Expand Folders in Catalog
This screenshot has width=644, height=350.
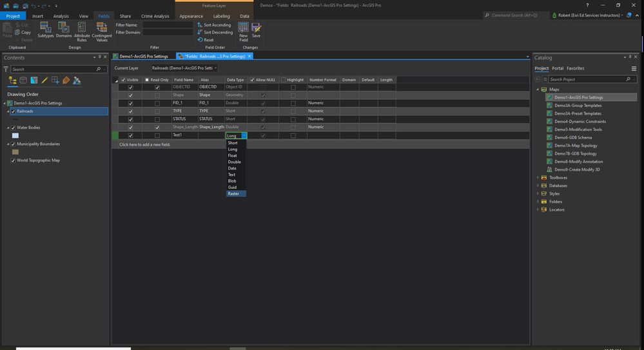click(x=538, y=201)
